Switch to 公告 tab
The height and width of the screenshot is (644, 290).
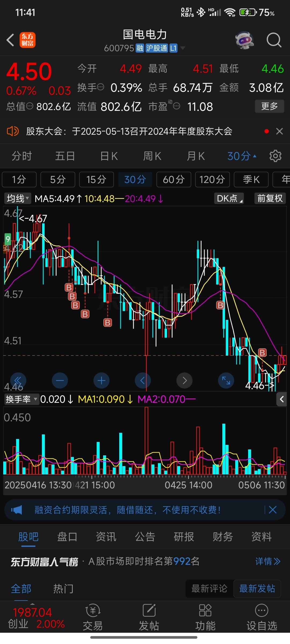145,537
